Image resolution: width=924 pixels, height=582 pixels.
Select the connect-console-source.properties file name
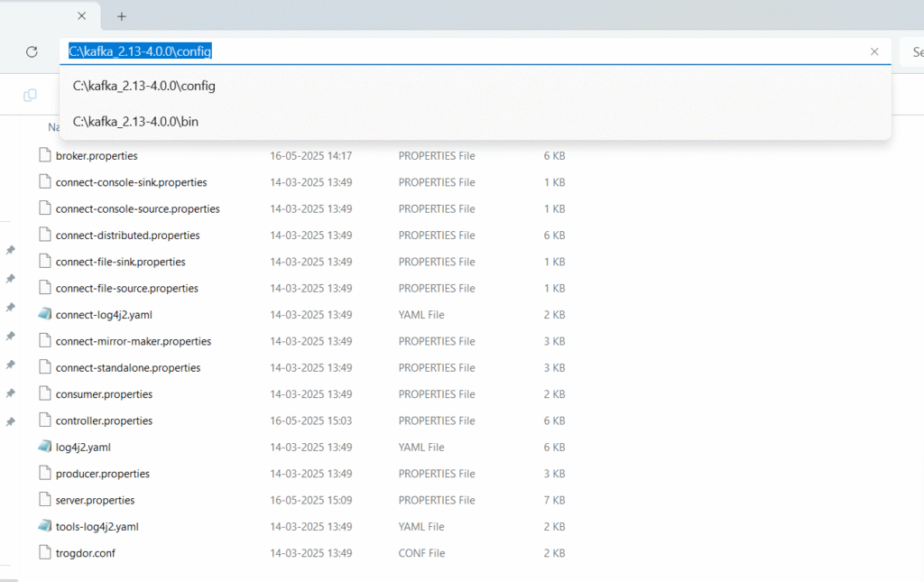click(138, 209)
